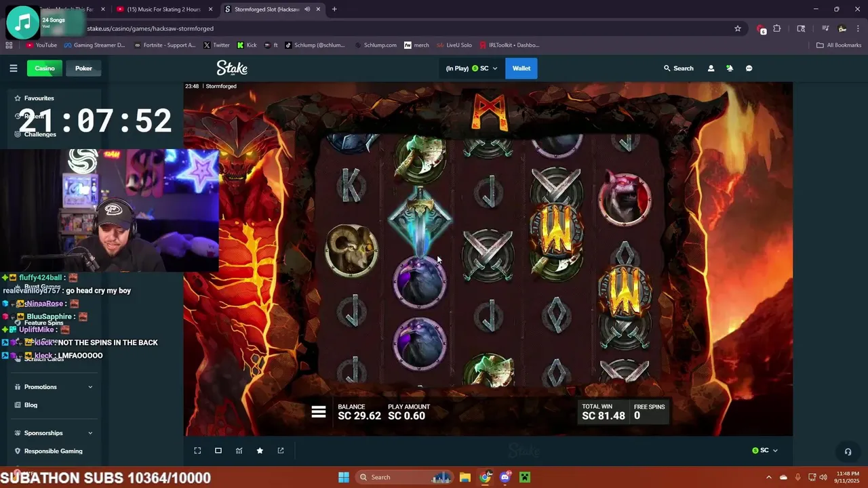Click the taskbar clock showing 11:48 PM
868x488 pixels.
pos(848,477)
